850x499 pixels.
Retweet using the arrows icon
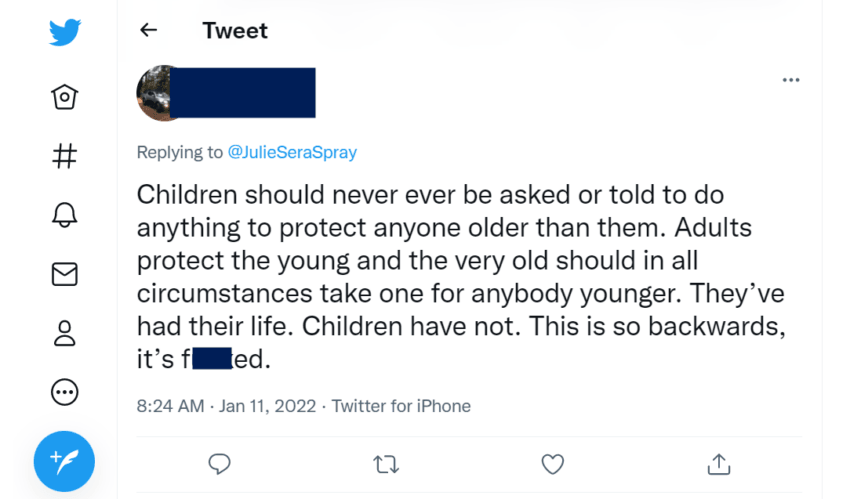(385, 463)
